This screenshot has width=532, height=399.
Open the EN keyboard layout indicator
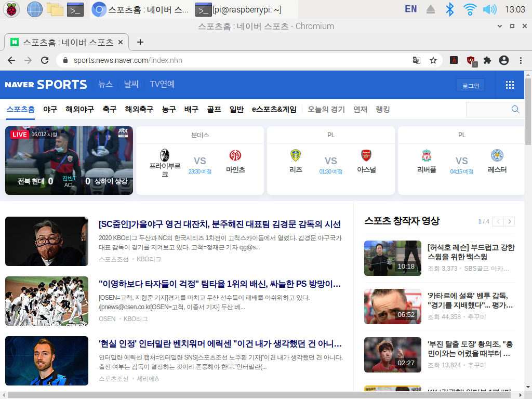[x=410, y=9]
